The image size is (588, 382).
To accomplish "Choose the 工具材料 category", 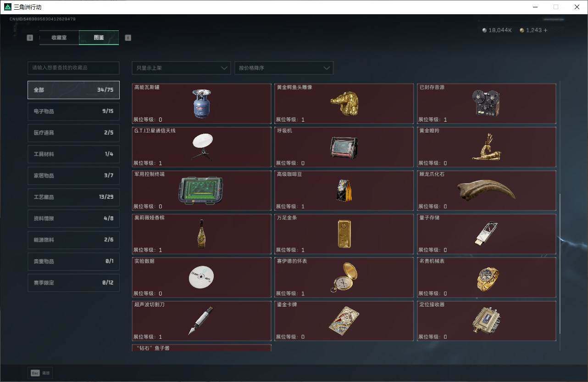I will coord(73,154).
